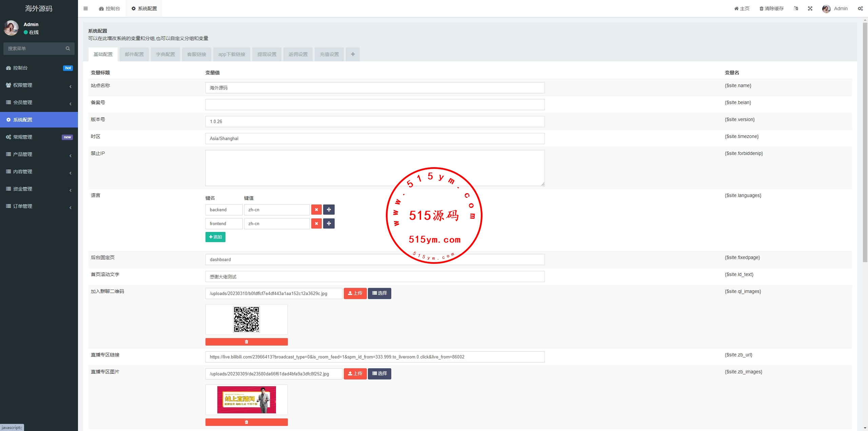Click 清除缓存 in the top bar

pos(771,8)
